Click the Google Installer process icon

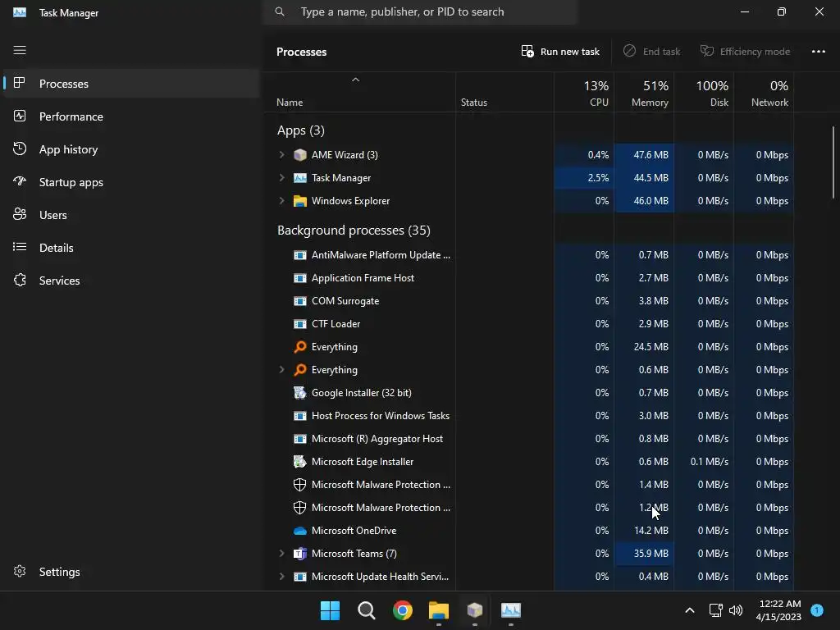coord(300,393)
